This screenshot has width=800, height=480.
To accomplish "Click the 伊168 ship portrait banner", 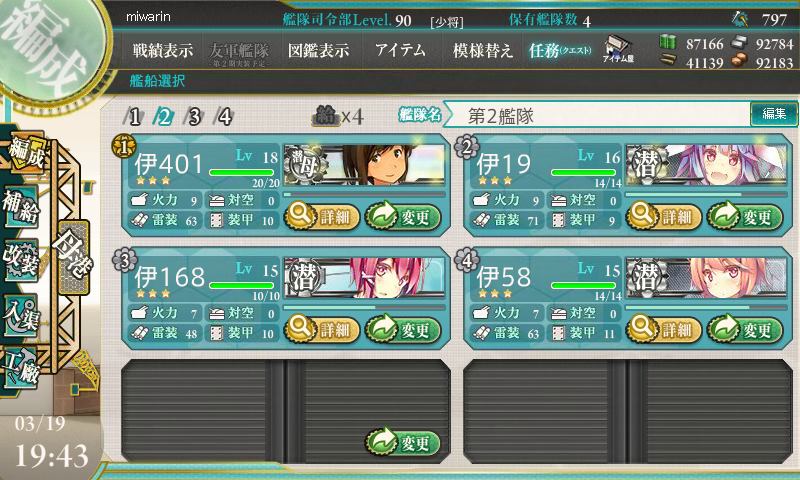I will coord(364,278).
